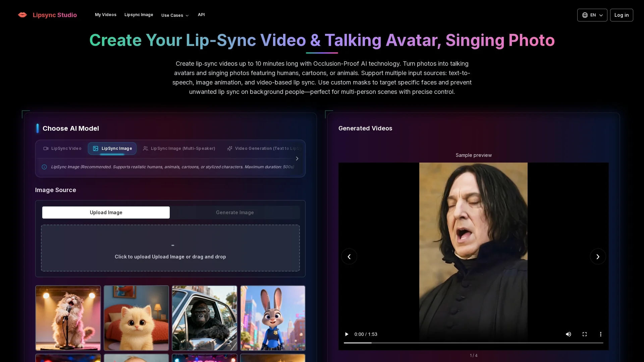Click the video progress bar
The image size is (644, 362).
click(x=474, y=343)
